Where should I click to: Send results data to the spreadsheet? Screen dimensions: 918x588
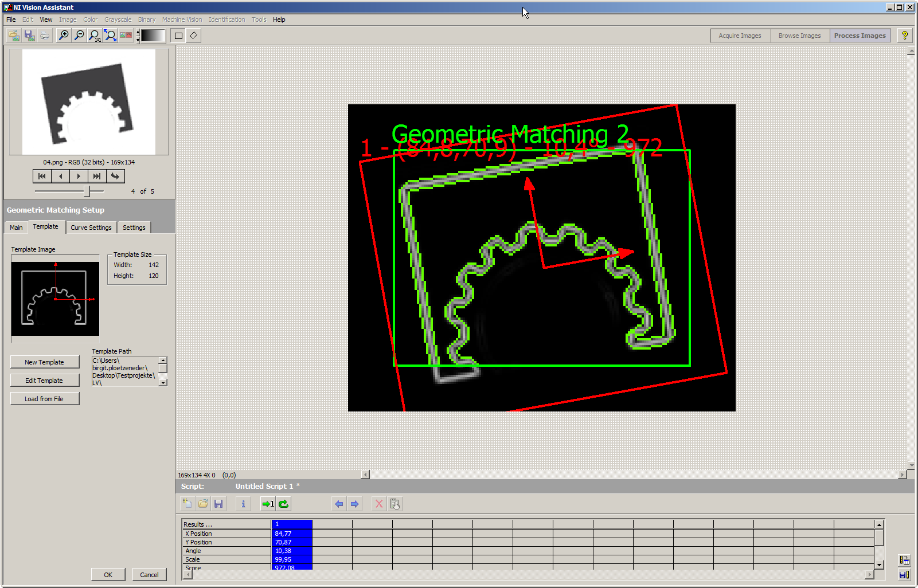[x=904, y=560]
